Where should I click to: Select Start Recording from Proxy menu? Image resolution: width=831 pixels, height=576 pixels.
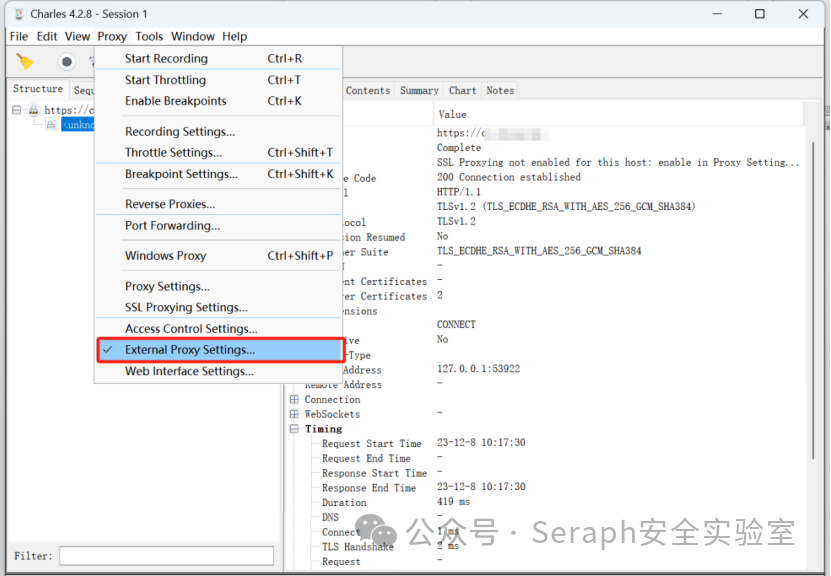219,59
